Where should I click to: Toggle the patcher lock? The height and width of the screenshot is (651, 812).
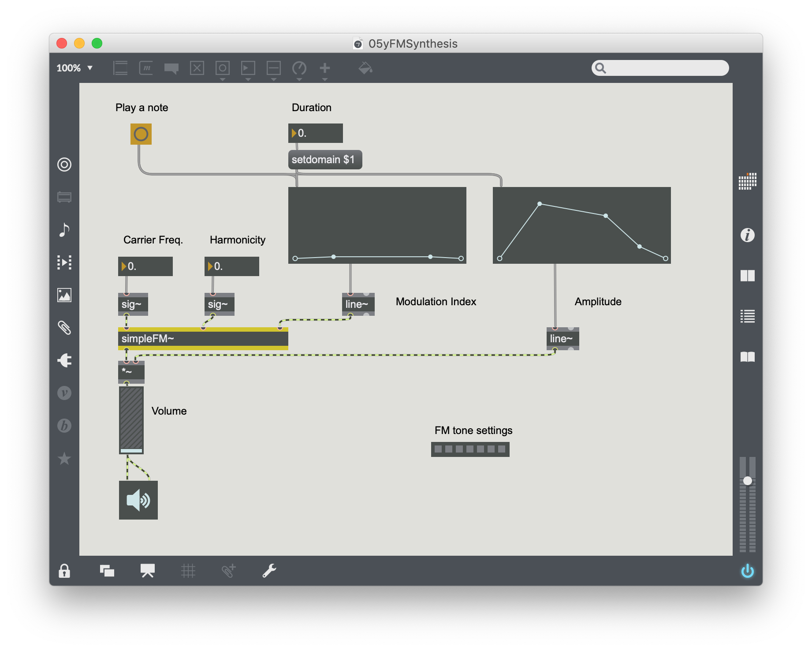click(x=64, y=571)
